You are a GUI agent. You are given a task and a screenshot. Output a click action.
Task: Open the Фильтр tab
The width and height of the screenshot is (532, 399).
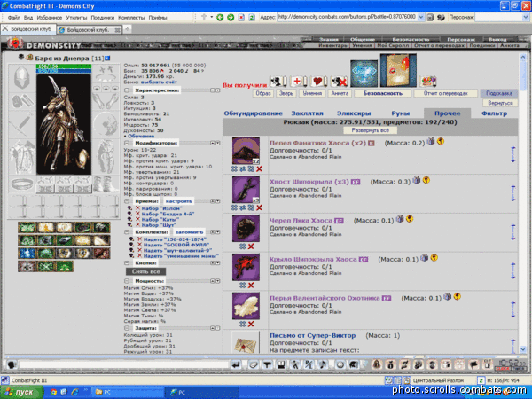point(494,113)
